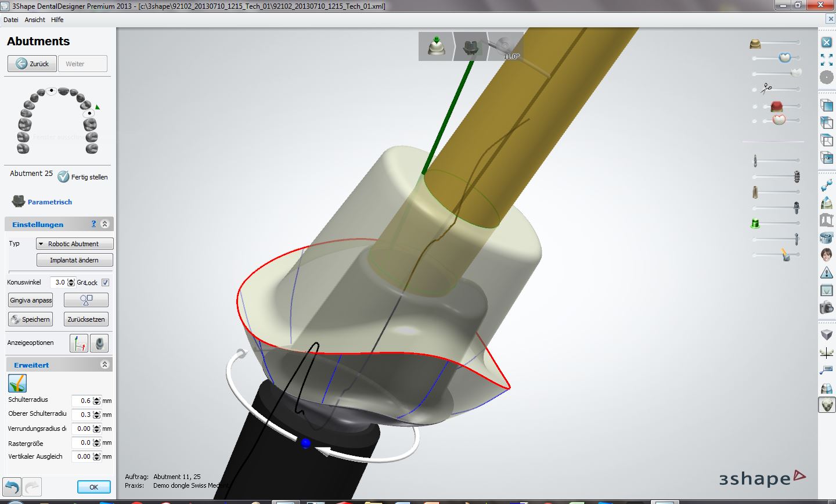Adjust the red gingiva visibility slider
836x504 pixels.
[x=776, y=106]
